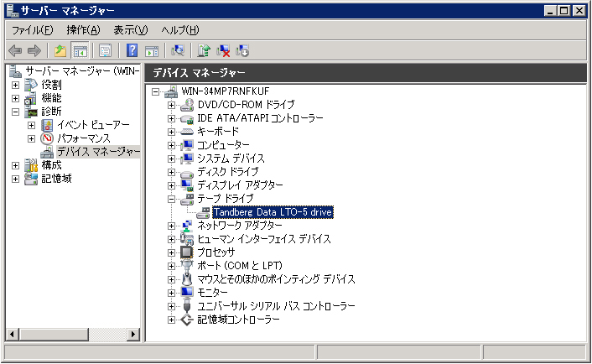This screenshot has width=592, height=364.
Task: Click the パフォーマンス gauge icon
Action: [x=47, y=138]
